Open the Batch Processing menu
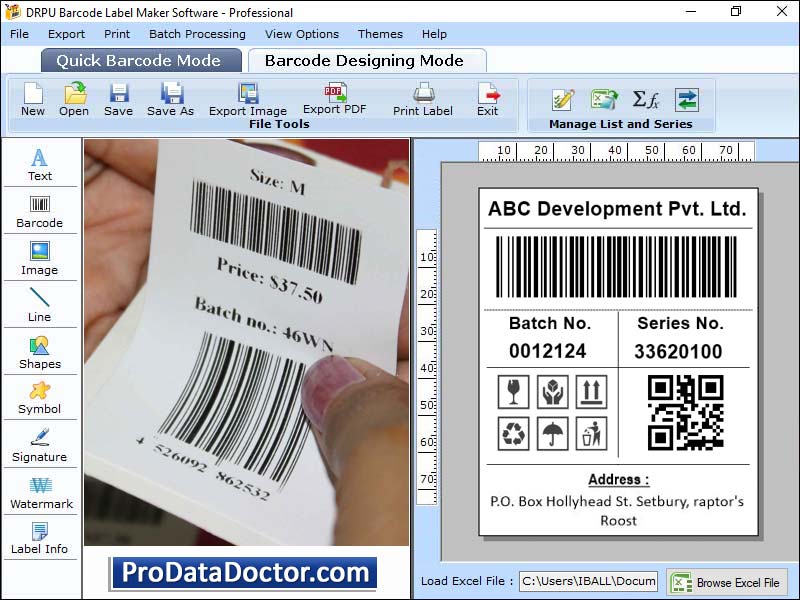The height and width of the screenshot is (600, 800). [197, 33]
